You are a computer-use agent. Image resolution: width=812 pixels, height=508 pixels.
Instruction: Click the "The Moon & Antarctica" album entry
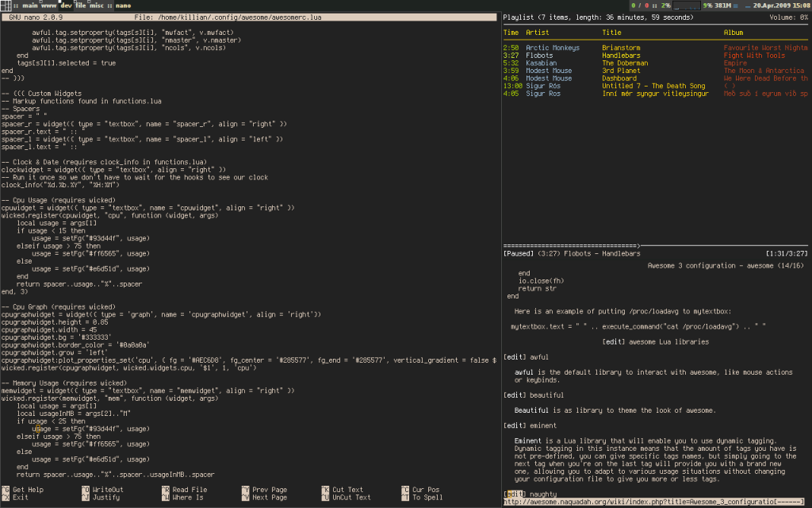[764, 71]
